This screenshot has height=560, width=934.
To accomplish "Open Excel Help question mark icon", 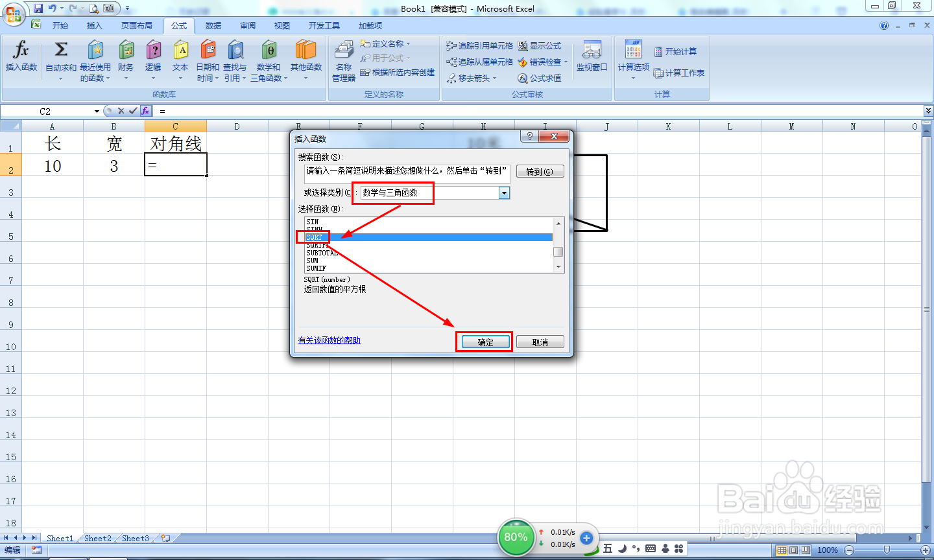I will [884, 25].
